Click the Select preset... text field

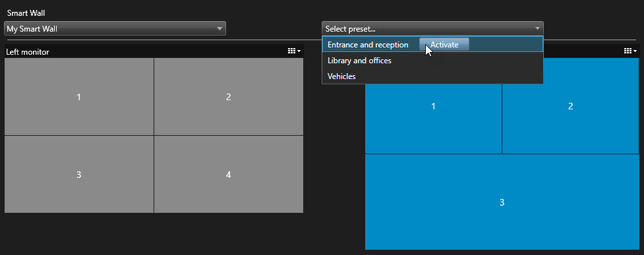coord(432,29)
